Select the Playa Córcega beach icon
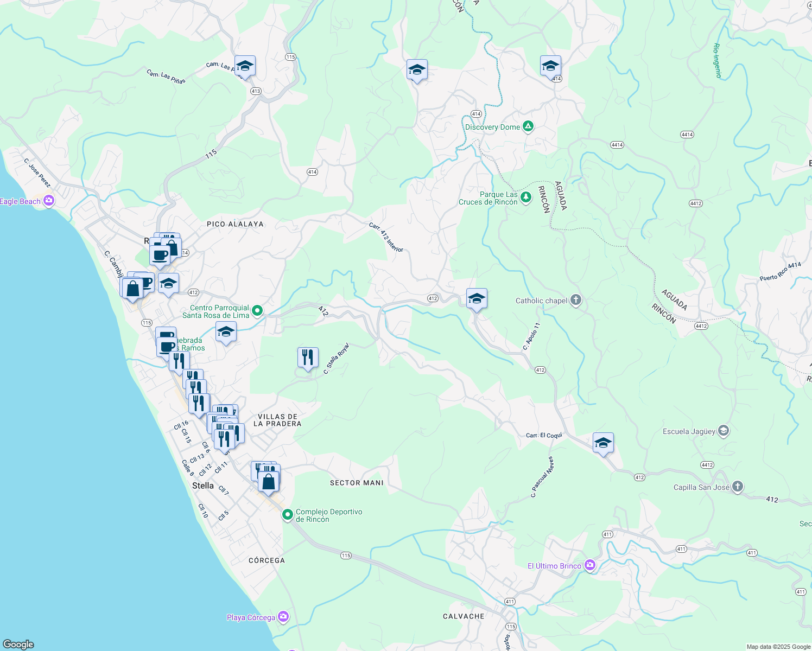This screenshot has width=812, height=651. point(283,617)
